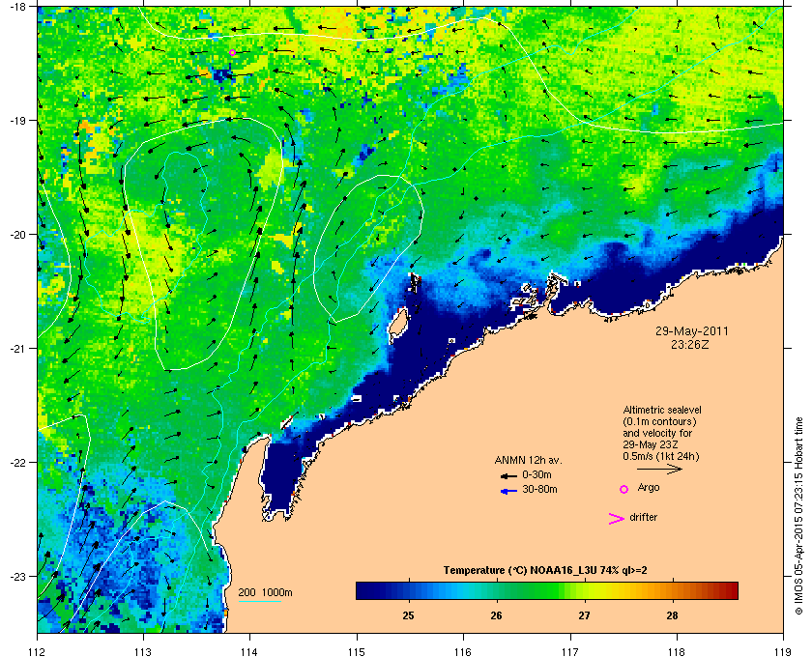This screenshot has height=657, width=812.
Task: Click the date text 29-May-2011
Action: coord(692,331)
